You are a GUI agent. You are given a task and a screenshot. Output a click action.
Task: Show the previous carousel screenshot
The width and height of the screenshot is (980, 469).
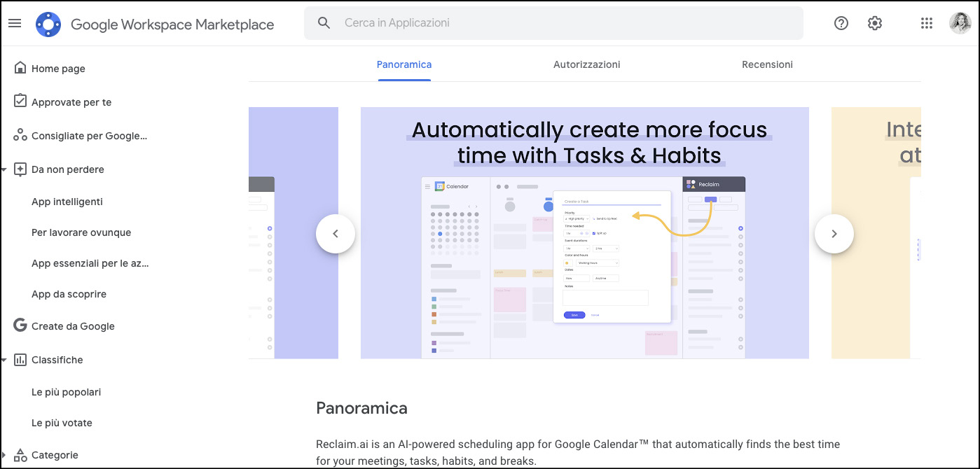[x=336, y=234]
